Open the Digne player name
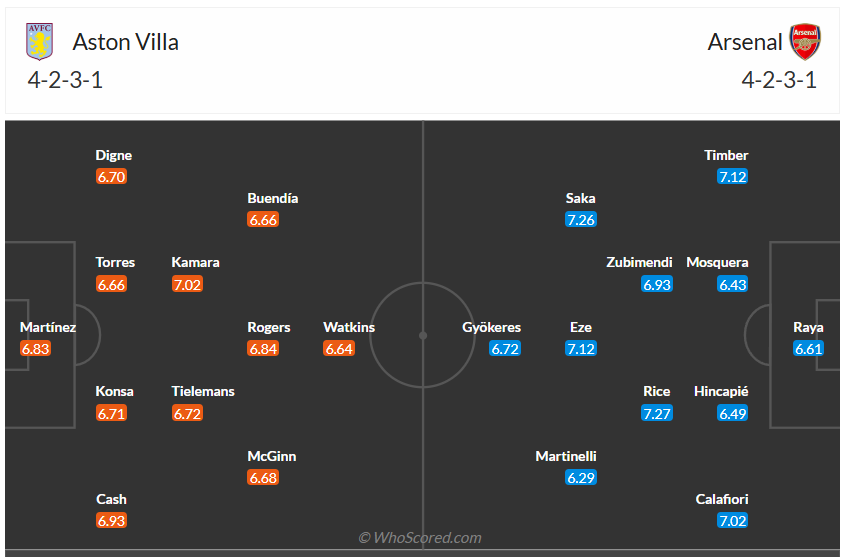This screenshot has width=845, height=557. [x=113, y=155]
